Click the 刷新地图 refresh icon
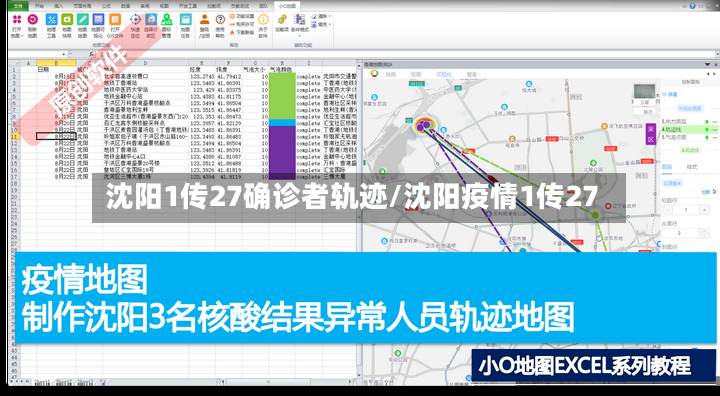 (32, 19)
